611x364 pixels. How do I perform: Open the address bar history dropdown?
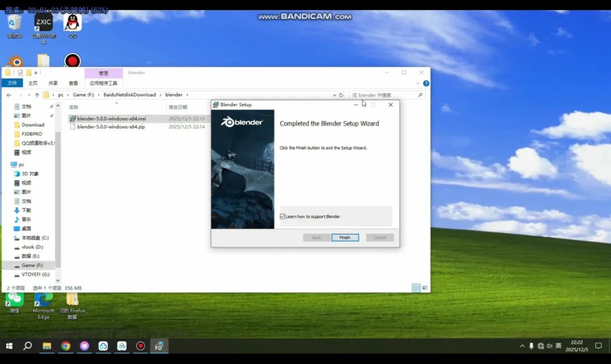(x=334, y=95)
